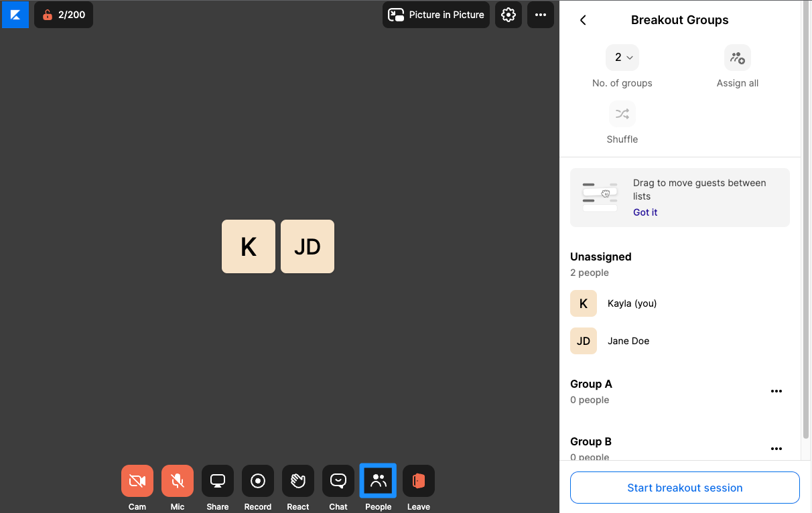The height and width of the screenshot is (513, 812).
Task: Open the settings gear icon
Action: (x=509, y=15)
